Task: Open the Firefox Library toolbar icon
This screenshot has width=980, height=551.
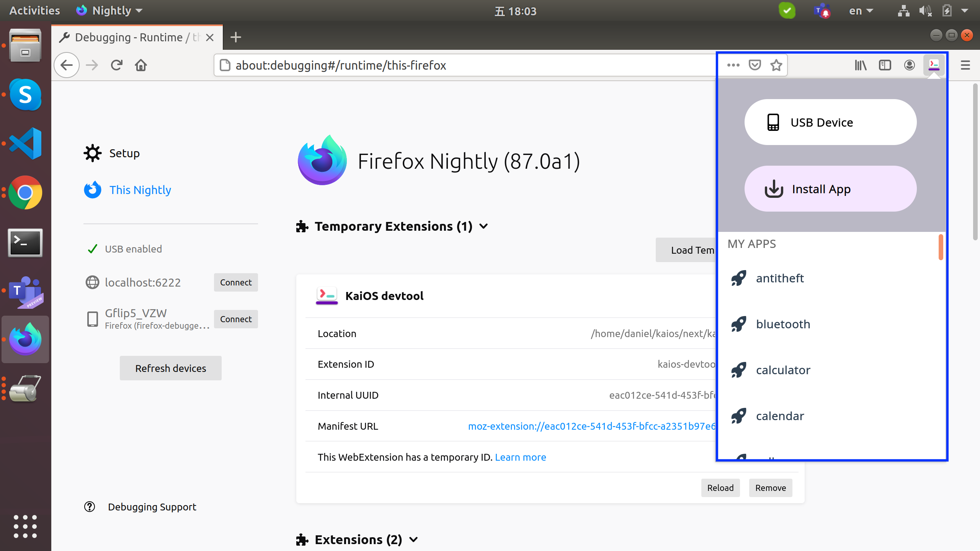Action: point(861,65)
